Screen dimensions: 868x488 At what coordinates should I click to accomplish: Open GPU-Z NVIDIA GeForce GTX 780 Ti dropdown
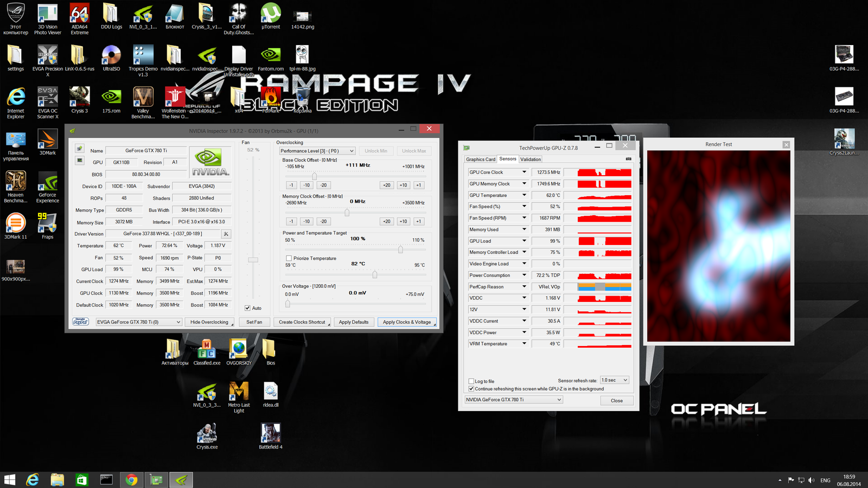[514, 400]
